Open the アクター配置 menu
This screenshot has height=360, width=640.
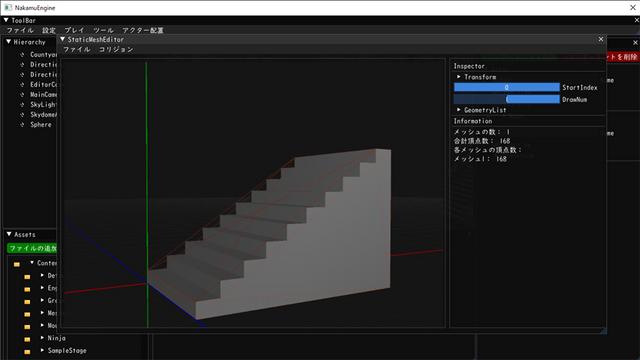click(x=143, y=30)
